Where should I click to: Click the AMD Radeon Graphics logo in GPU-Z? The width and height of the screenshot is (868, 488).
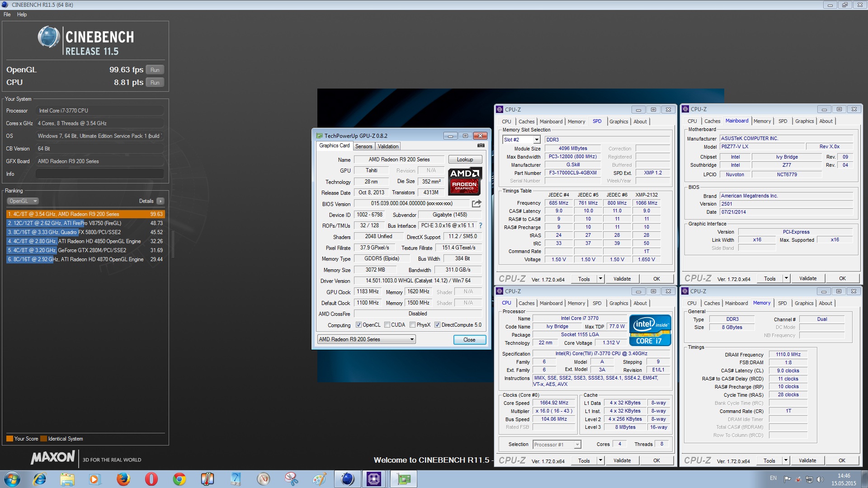tap(465, 181)
